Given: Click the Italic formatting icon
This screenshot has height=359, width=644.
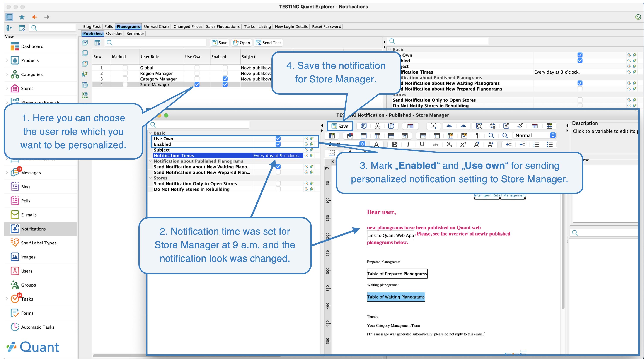Looking at the screenshot, I should (x=408, y=144).
